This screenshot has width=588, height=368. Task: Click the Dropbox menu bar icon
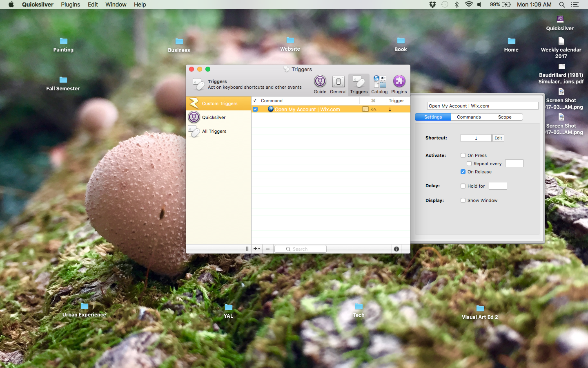tap(432, 4)
